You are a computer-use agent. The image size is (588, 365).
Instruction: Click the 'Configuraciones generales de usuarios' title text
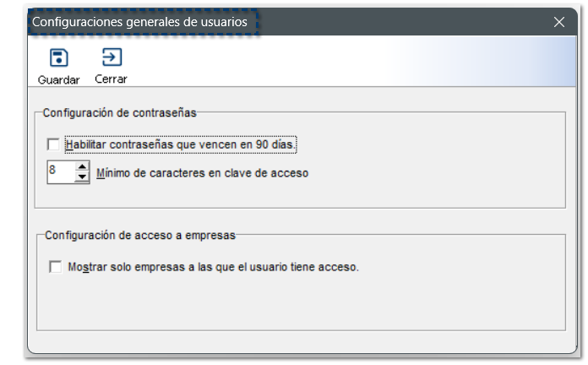[x=140, y=23]
